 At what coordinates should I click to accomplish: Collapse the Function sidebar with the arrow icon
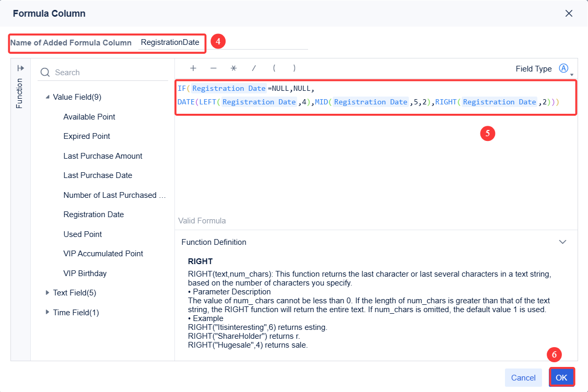(x=20, y=67)
